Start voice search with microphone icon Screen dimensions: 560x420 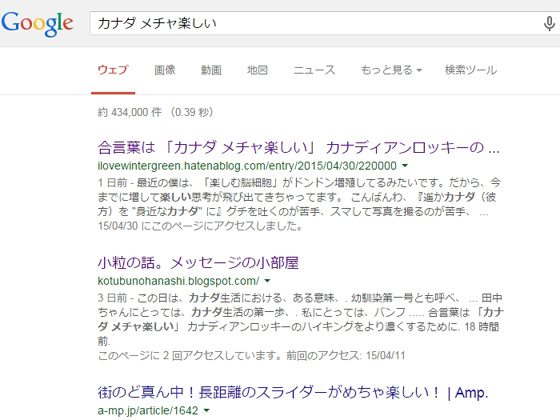click(x=549, y=24)
